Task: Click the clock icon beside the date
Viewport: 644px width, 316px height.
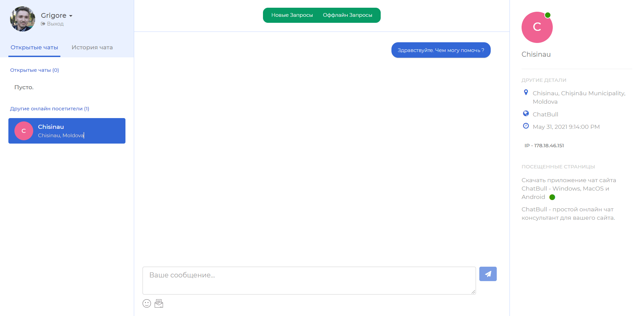Action: click(x=526, y=126)
